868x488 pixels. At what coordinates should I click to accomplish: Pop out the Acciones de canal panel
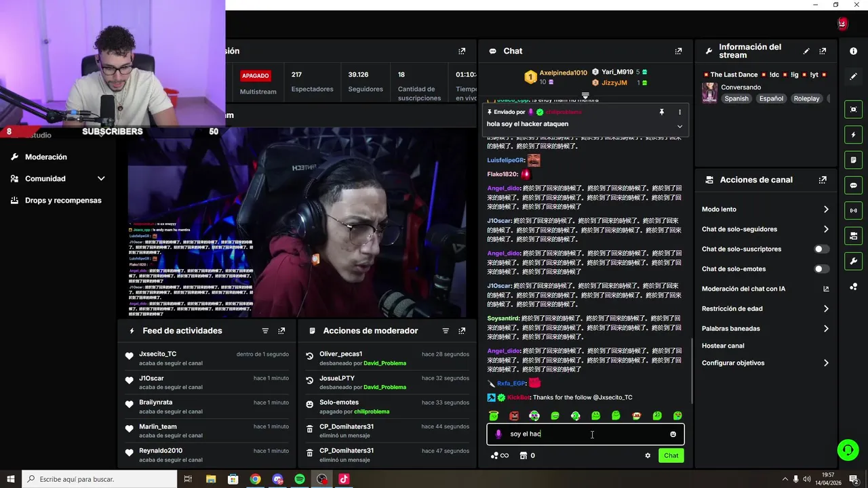[823, 180]
